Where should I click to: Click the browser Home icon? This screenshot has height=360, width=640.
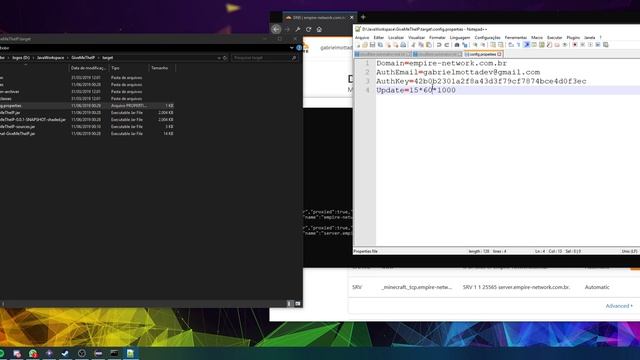[319, 29]
